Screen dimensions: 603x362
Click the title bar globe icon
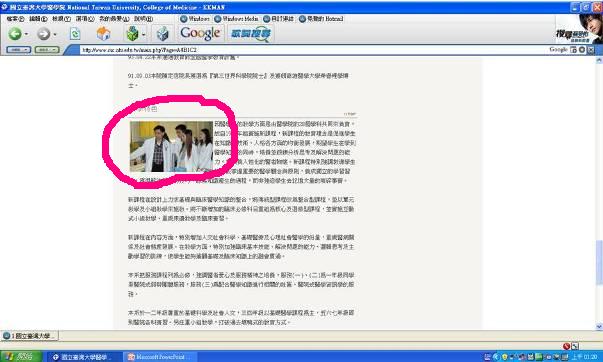5,7
